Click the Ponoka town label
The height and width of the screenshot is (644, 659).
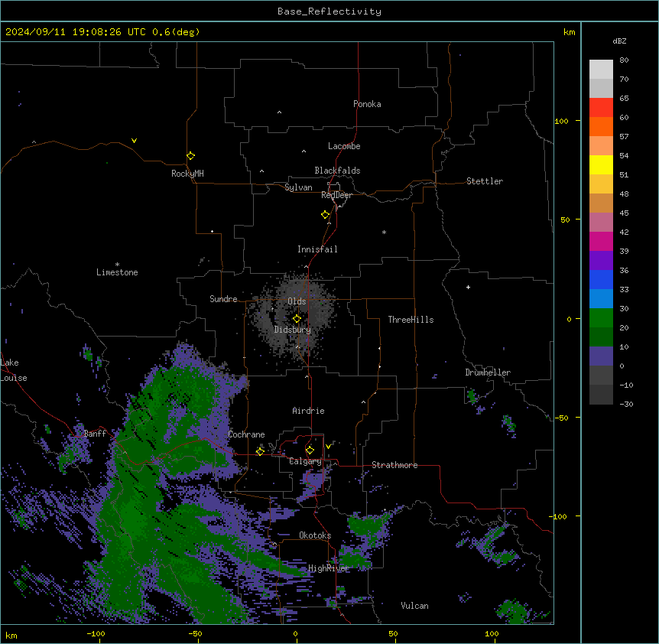pos(367,104)
